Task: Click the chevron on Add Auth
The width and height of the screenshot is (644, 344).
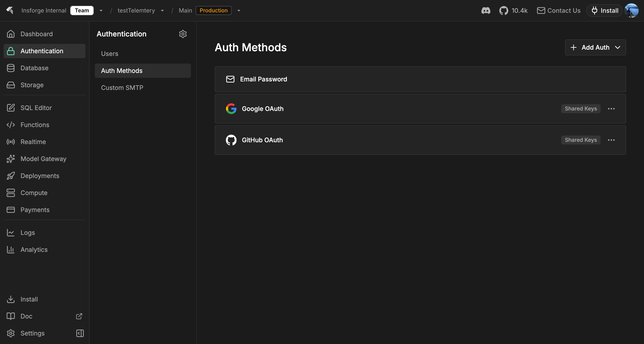Action: (x=617, y=47)
